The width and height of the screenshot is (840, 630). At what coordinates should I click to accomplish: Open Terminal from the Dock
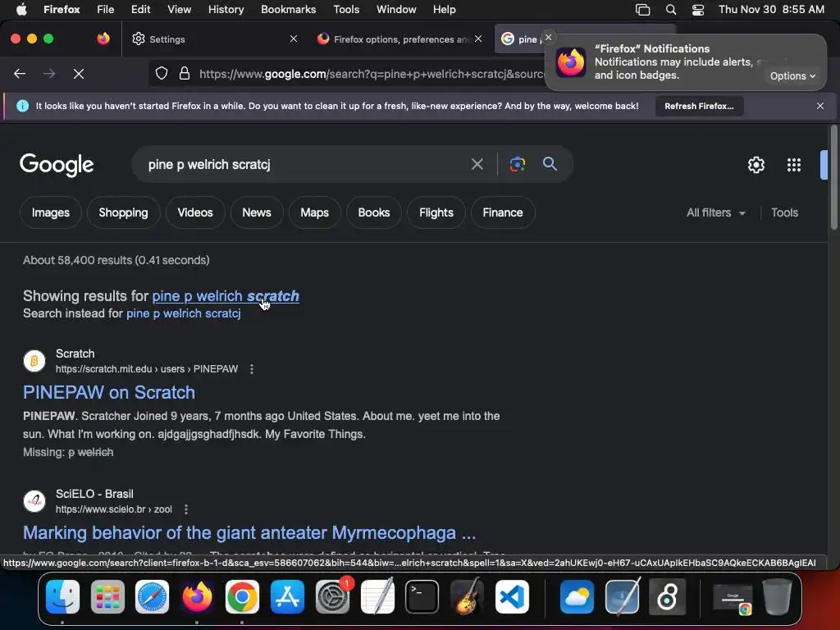coord(422,597)
